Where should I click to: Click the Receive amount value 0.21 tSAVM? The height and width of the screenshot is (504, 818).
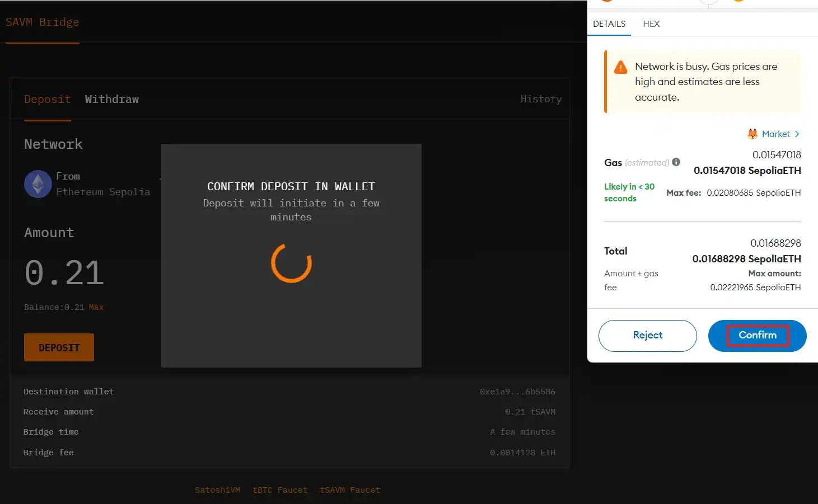coord(530,412)
